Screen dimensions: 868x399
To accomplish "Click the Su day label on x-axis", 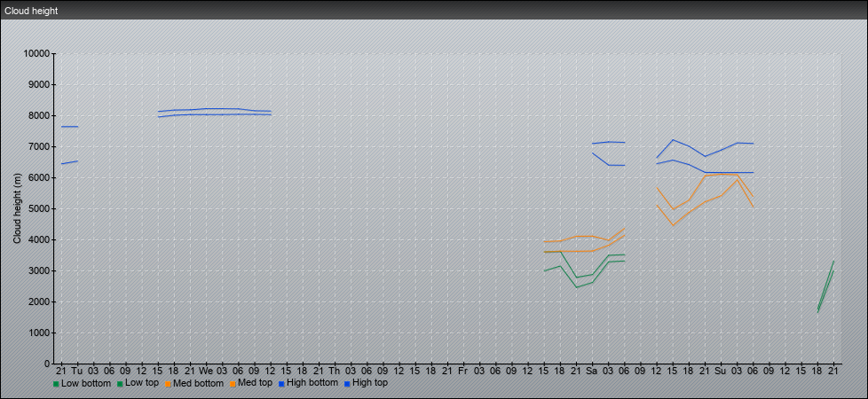I will point(720,372).
